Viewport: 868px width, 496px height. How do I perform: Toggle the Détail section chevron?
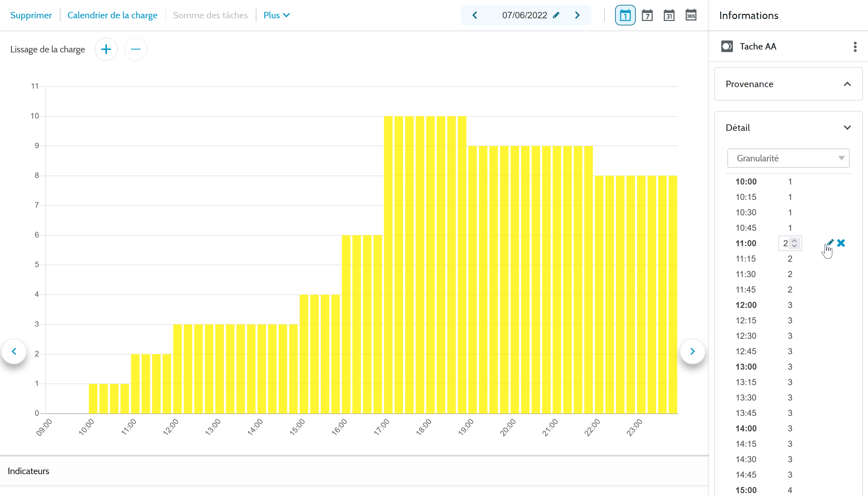847,128
